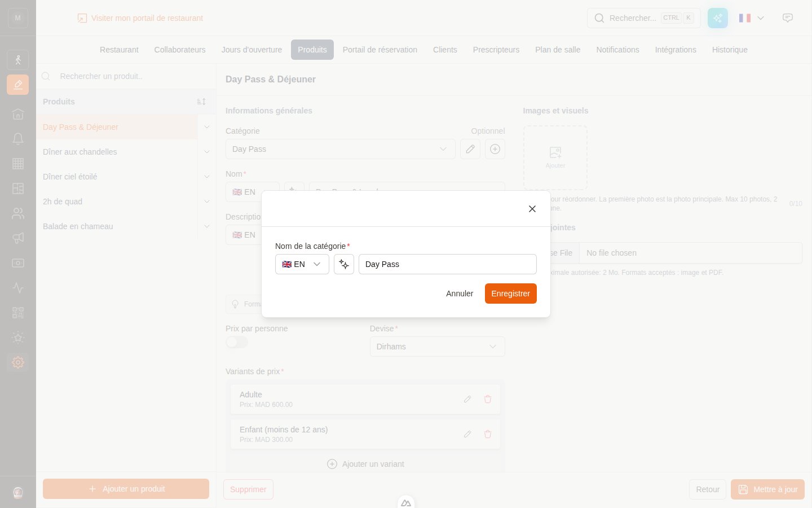Click the Enregistrer button
Viewport: 812px width, 508px height.
coord(511,294)
